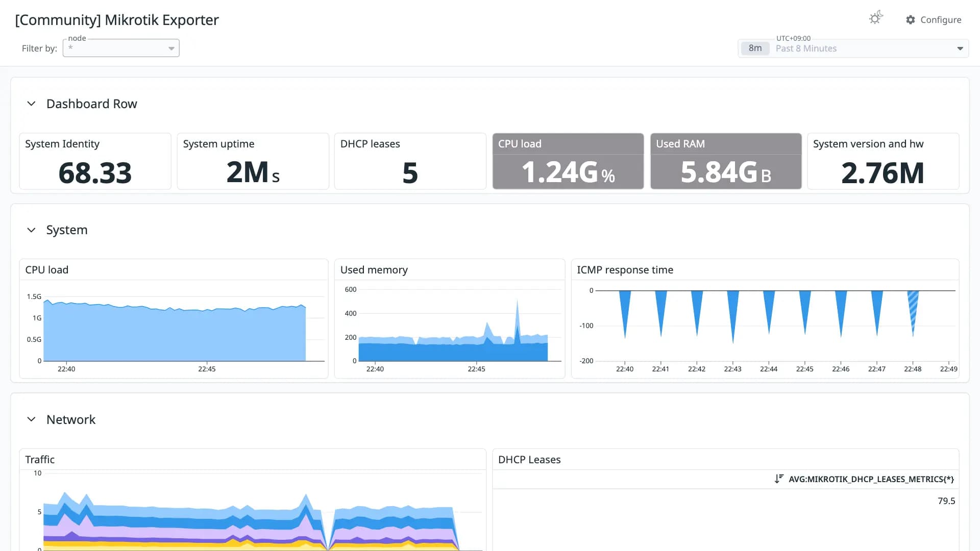Open the Configure menu label
Image resolution: width=980 pixels, height=551 pixels.
(x=941, y=19)
